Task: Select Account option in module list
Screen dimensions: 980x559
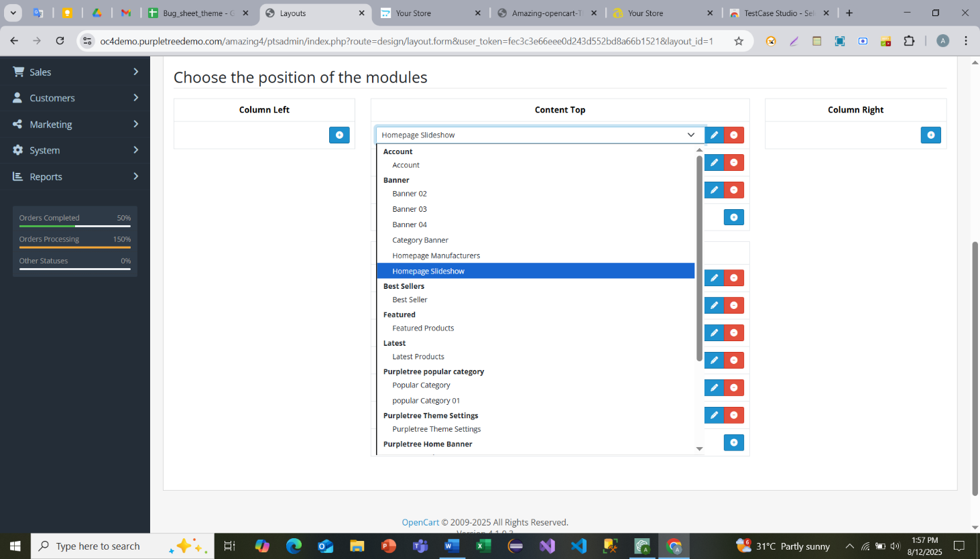Action: pos(536,165)
